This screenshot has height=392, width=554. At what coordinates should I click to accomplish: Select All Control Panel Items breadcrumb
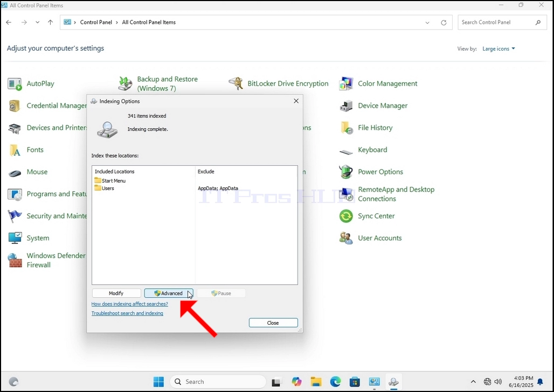[x=149, y=22]
